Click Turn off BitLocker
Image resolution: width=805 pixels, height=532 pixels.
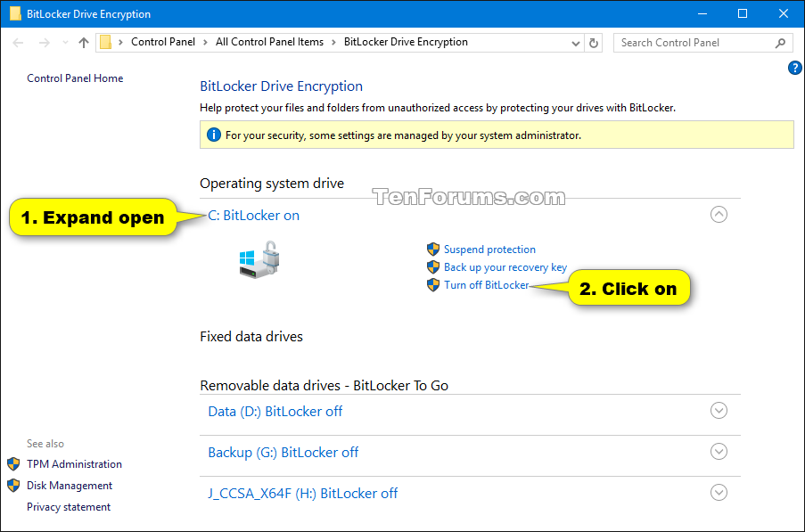486,285
